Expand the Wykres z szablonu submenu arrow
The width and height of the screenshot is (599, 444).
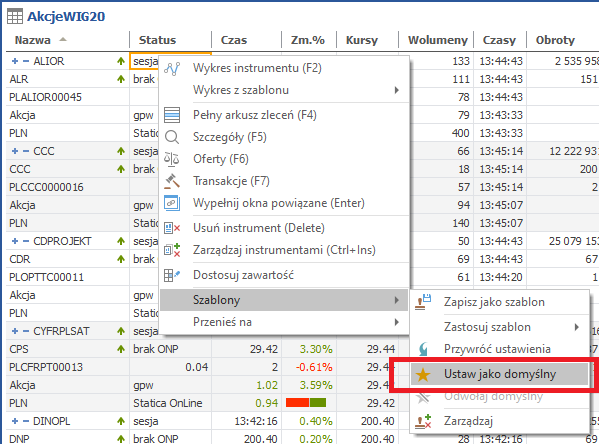coord(397,90)
